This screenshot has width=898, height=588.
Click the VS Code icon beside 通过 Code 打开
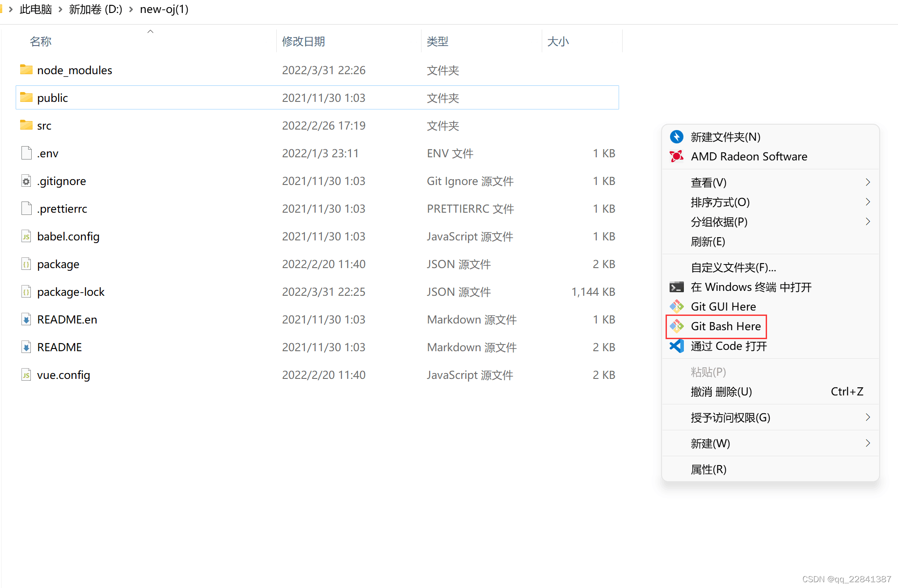(676, 345)
